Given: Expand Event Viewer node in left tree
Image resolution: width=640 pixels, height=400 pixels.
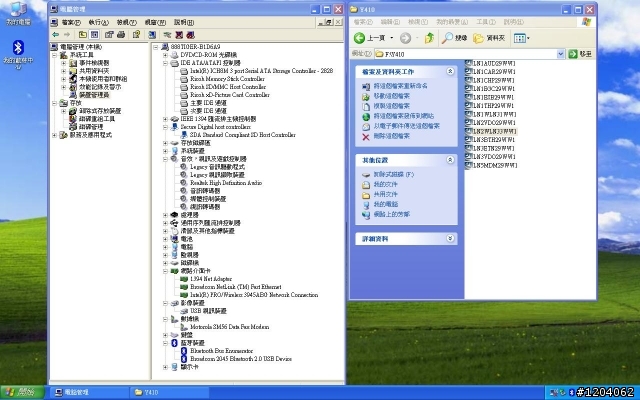Looking at the screenshot, I should [x=63, y=63].
